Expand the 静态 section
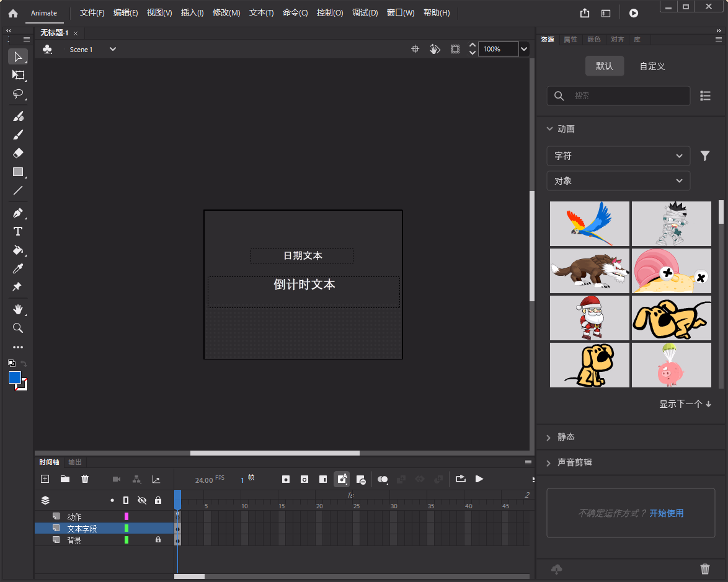Screen dimensions: 728x582 click(x=549, y=438)
